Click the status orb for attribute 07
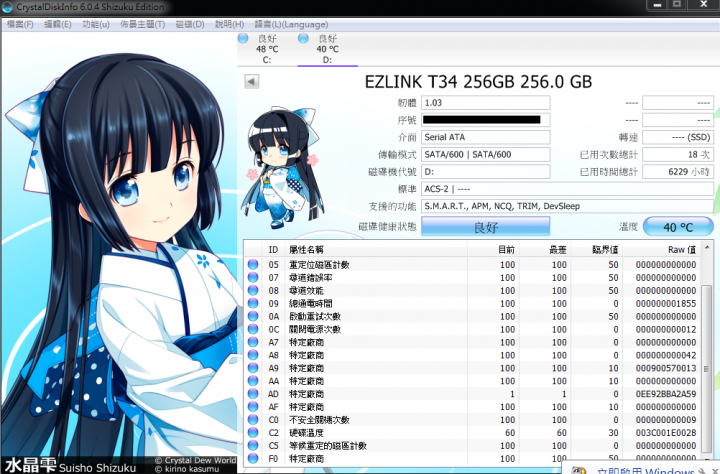Image resolution: width=720 pixels, height=474 pixels. coord(253,277)
